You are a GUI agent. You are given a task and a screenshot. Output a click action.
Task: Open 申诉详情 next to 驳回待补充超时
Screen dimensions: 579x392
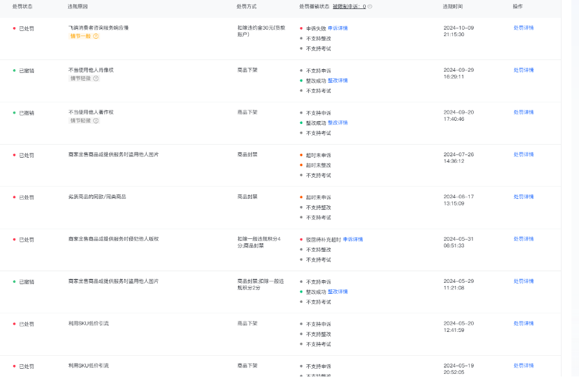pyautogui.click(x=353, y=240)
